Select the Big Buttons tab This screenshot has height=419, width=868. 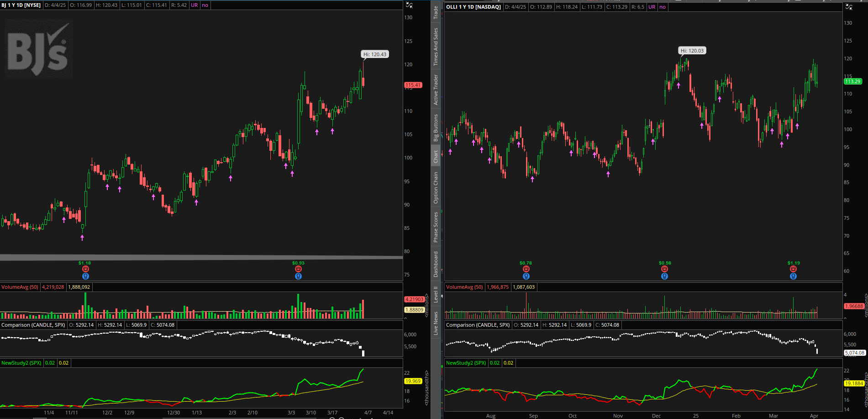click(436, 127)
